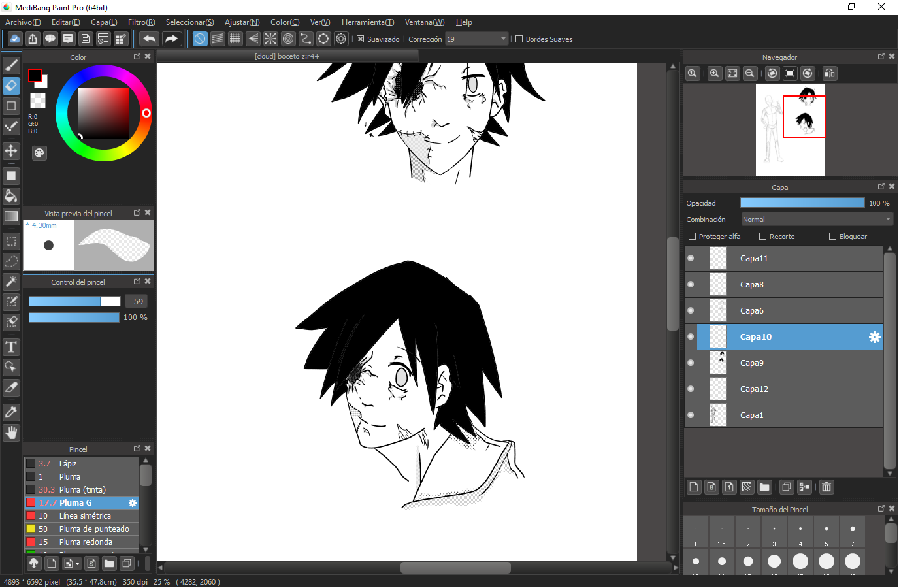Viewport: 899px width, 588px height.
Task: Rotate the canvas left in the Navigator
Action: [772, 73]
